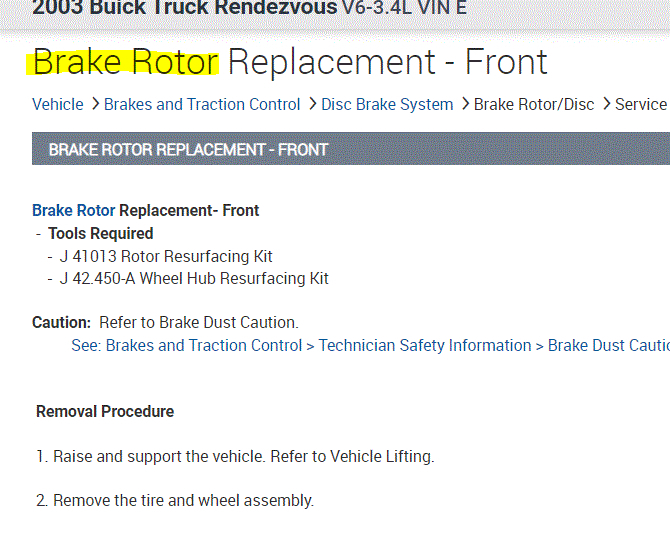
Task: Open Brakes and Traction Control breadcrumb
Action: click(x=202, y=104)
